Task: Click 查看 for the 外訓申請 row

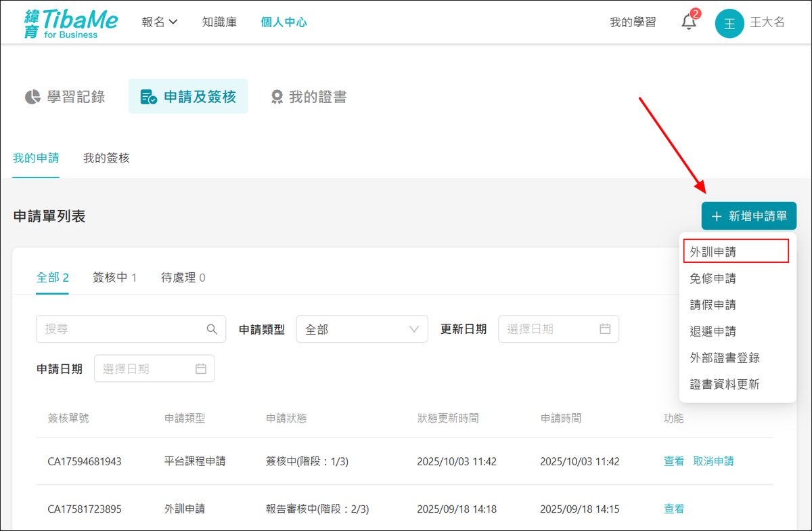Action: coord(674,509)
